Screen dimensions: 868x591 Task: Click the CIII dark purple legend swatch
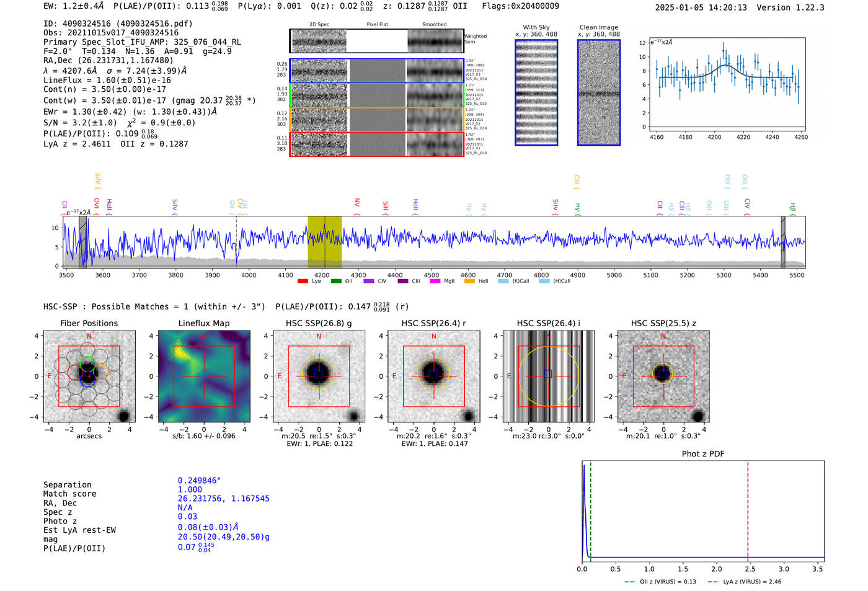click(403, 282)
